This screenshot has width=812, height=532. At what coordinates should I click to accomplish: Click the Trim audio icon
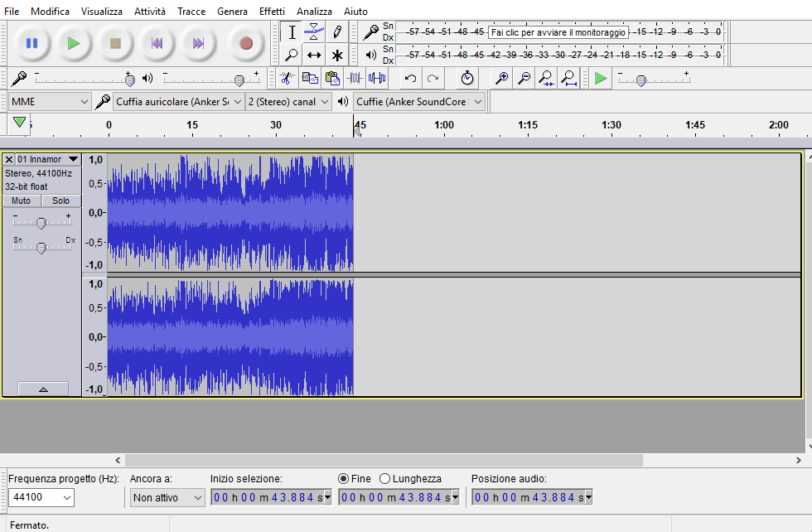355,78
